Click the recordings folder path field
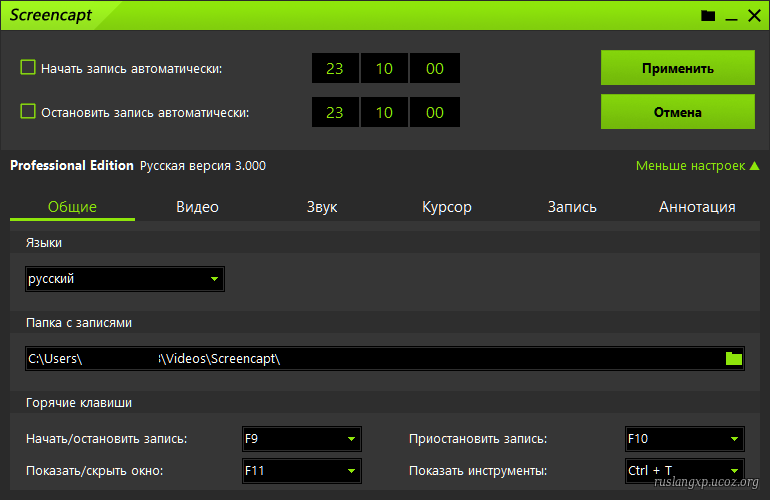 (370, 359)
